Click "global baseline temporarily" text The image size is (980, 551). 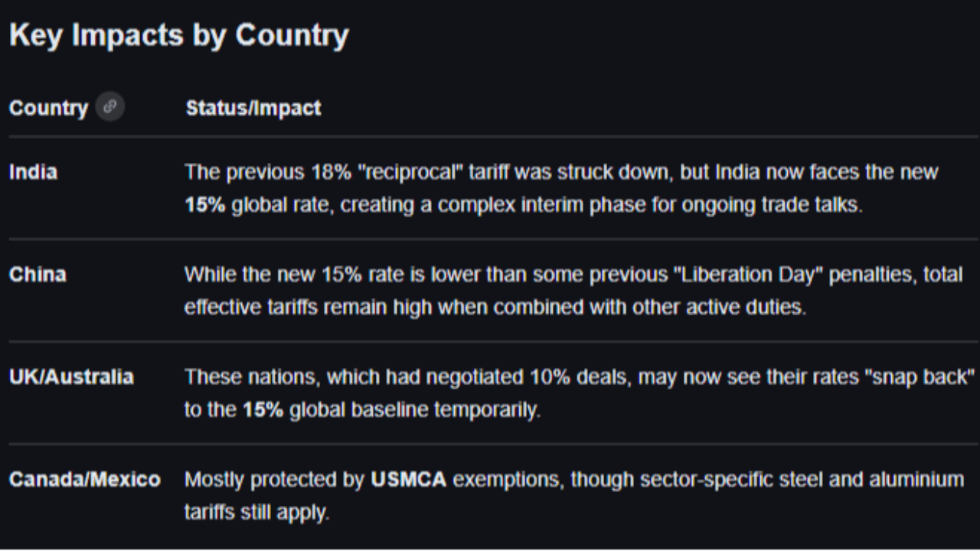(x=415, y=409)
